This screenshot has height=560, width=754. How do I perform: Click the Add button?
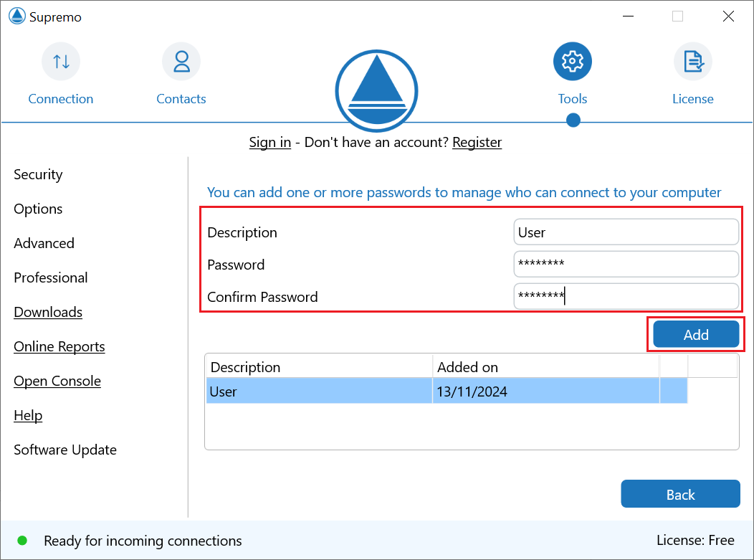pos(695,334)
